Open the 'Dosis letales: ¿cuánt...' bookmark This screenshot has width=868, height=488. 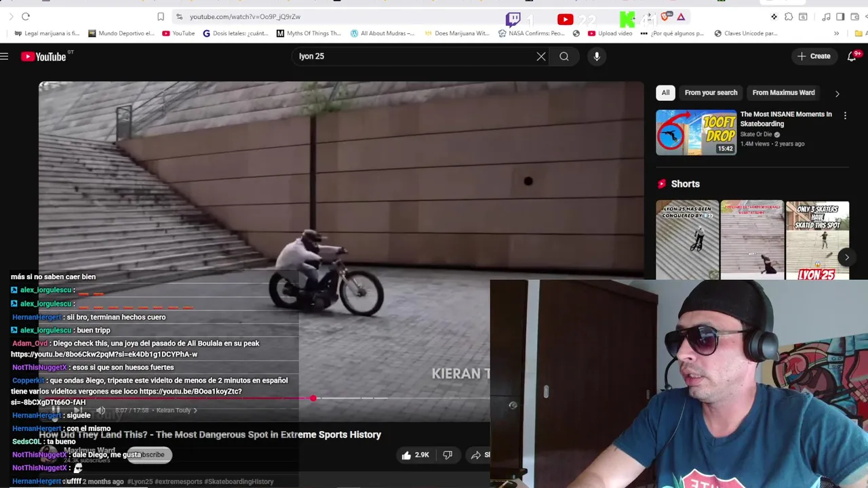[237, 33]
